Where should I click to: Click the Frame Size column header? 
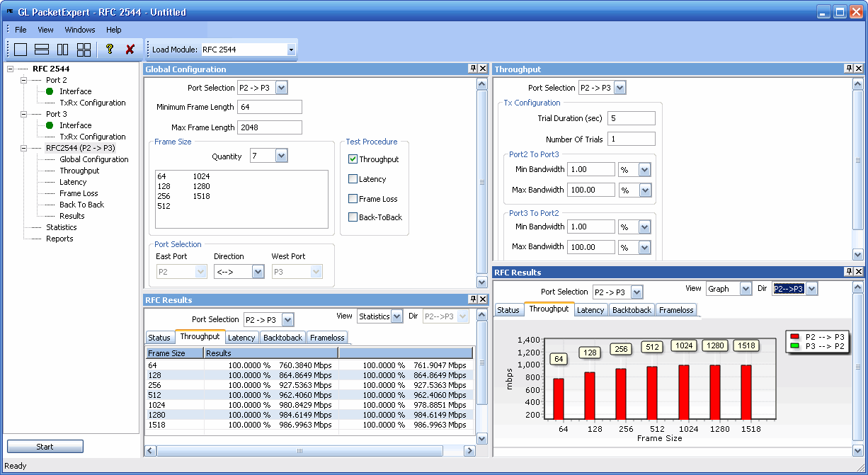tap(175, 353)
